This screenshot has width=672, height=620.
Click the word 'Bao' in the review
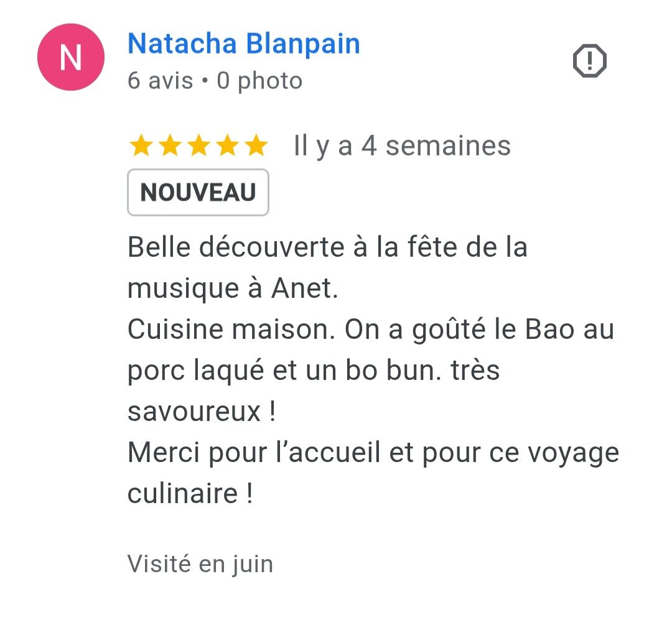549,329
